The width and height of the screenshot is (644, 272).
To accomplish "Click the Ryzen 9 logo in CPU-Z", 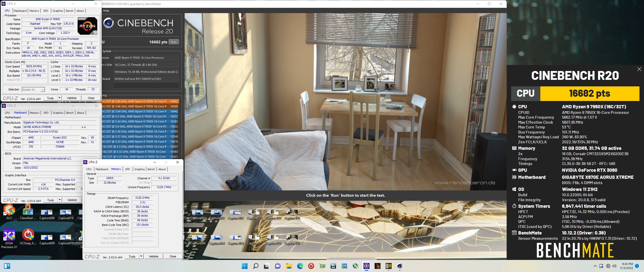I will coord(87,26).
